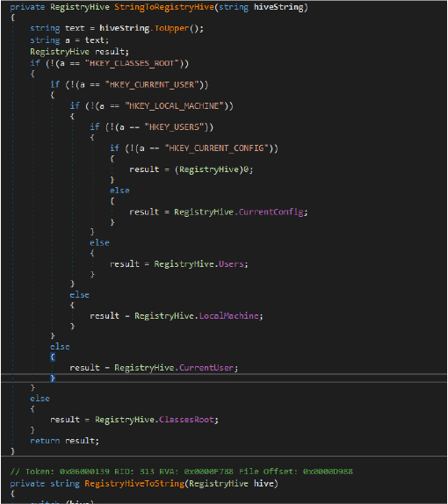Screen dimensions: 448x504
Task: Click the RVA value 0x0000F788
Action: pos(209,472)
